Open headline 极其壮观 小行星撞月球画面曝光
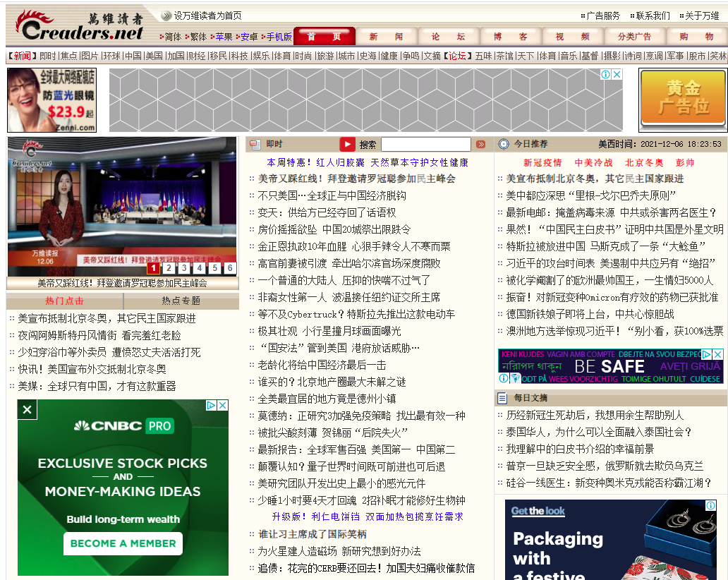Viewport: 728px width, 580px height. tap(329, 331)
